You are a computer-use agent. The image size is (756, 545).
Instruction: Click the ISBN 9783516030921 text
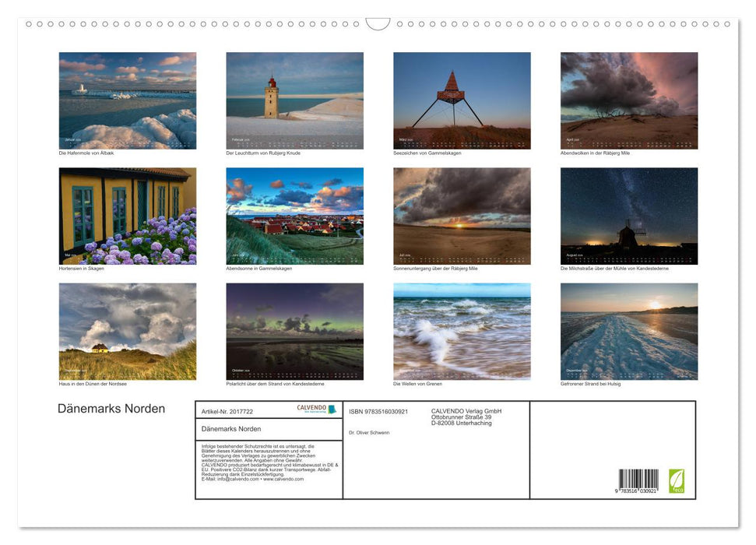[378, 412]
